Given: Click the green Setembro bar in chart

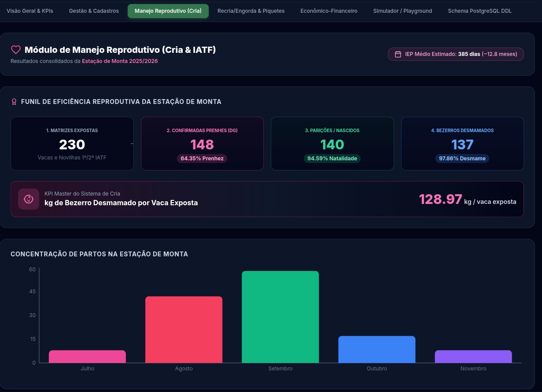Looking at the screenshot, I should coord(280,317).
